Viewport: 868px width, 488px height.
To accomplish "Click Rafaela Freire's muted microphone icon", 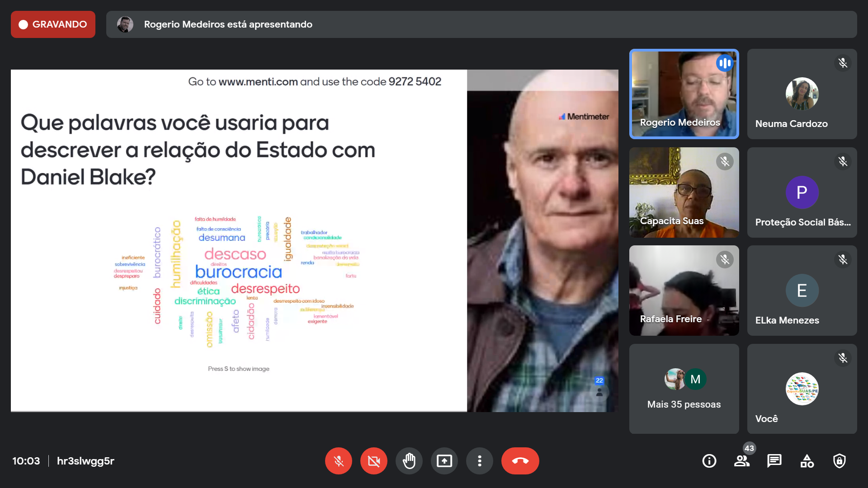I will [x=725, y=259].
